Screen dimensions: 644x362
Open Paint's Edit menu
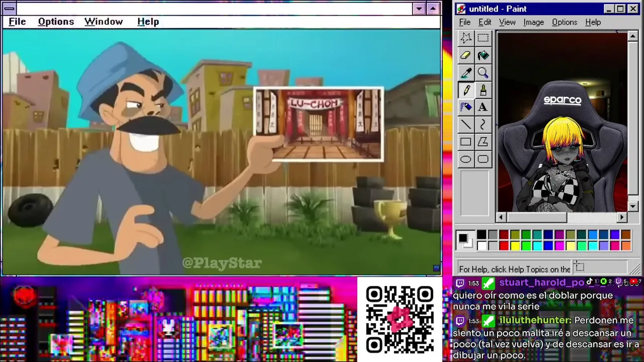485,22
